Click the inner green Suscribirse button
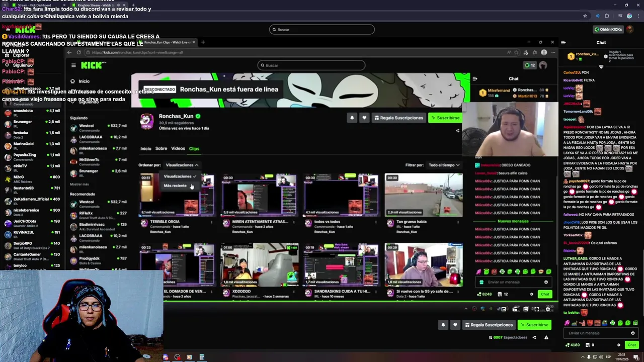Viewport: 644px width, 362px height. point(445,118)
